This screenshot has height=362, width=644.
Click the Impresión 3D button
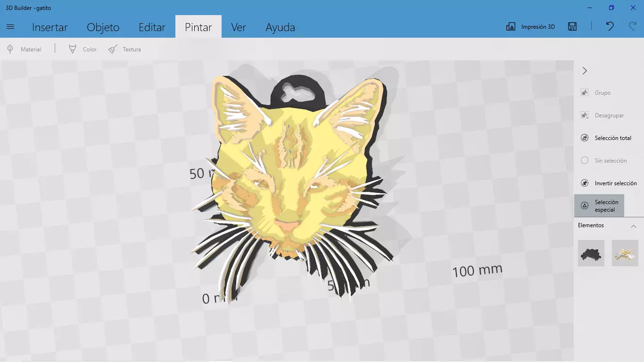tap(530, 27)
